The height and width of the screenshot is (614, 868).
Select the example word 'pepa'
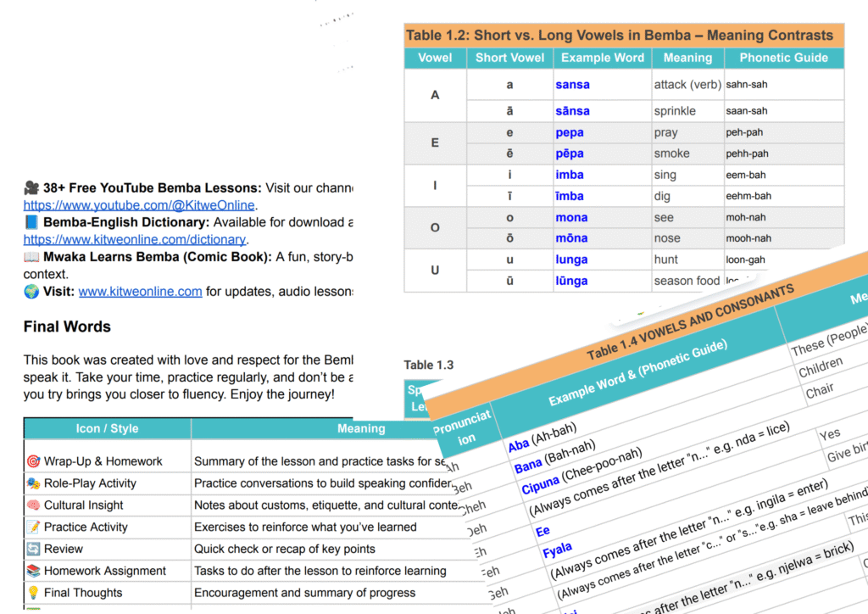[570, 133]
